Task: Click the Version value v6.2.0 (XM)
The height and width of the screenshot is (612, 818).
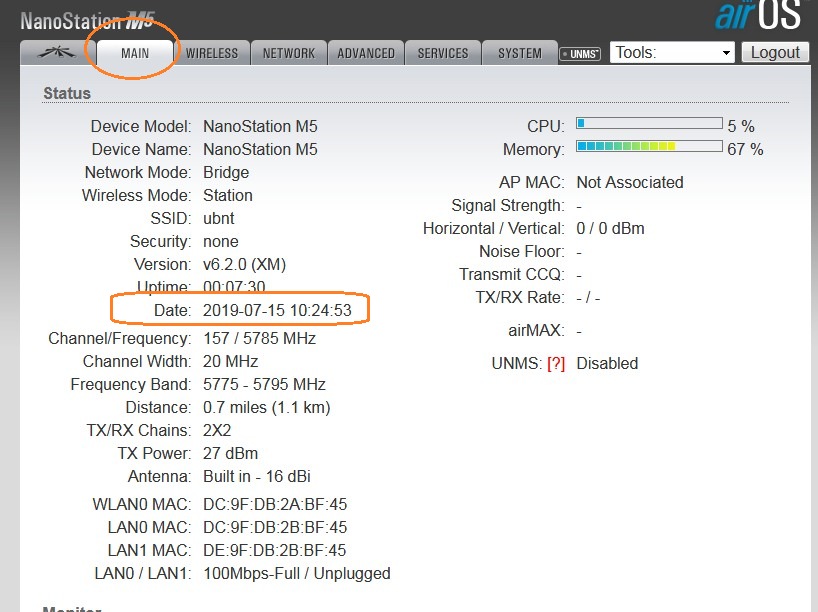Action: coord(244,265)
